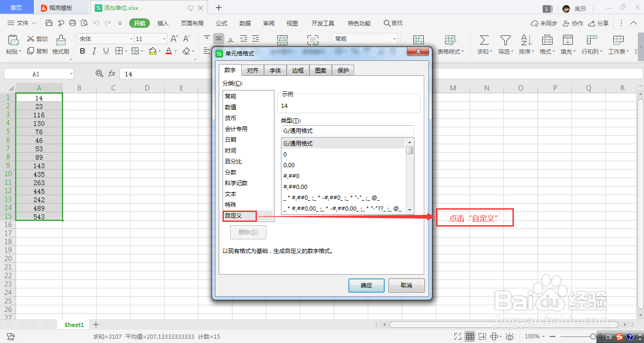Click the Rows and Columns (行和列) icon

pos(591,40)
